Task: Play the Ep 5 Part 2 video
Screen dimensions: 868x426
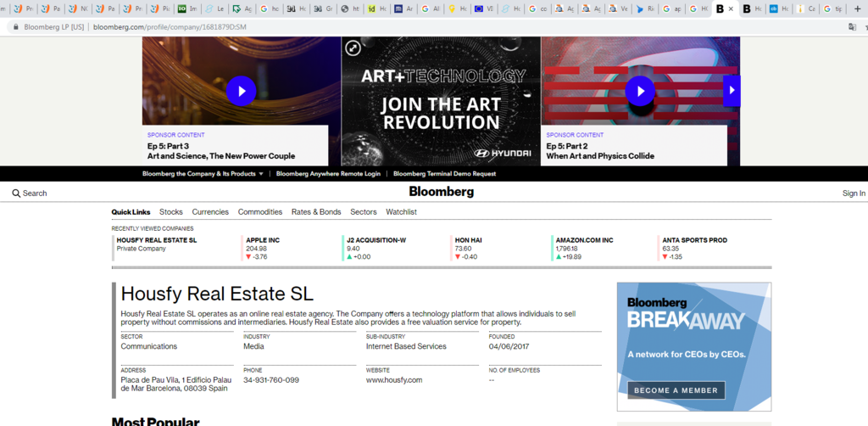Action: pyautogui.click(x=640, y=91)
